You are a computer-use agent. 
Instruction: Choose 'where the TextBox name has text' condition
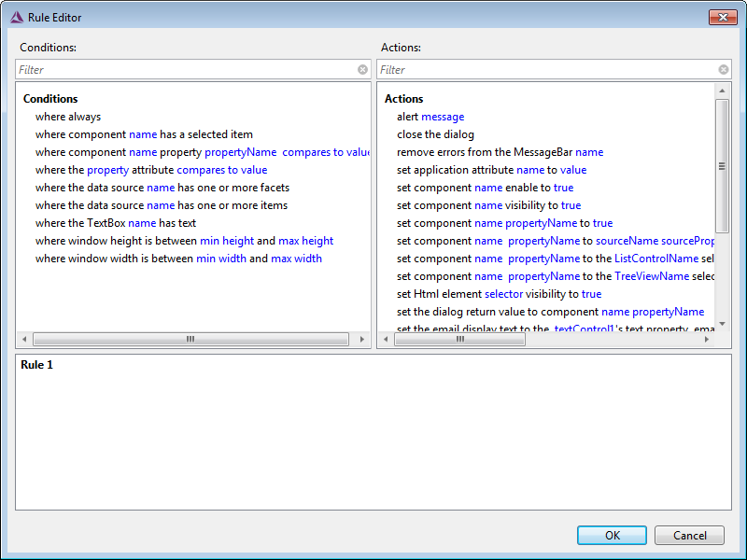pos(116,223)
